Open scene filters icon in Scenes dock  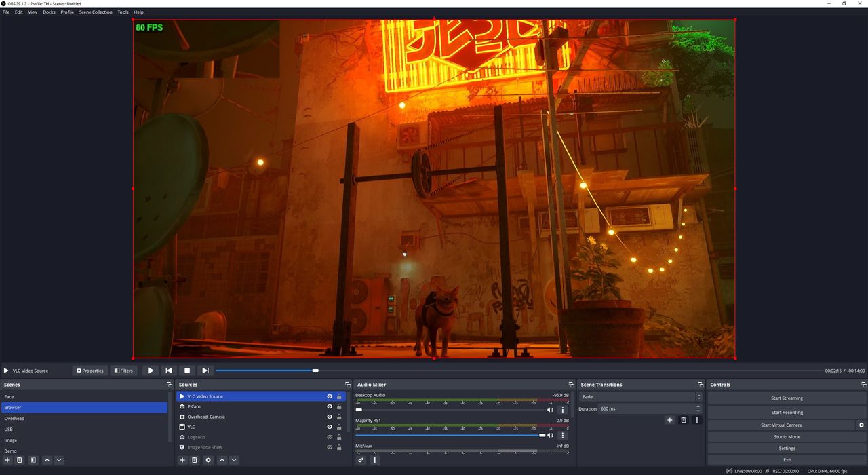coord(33,460)
